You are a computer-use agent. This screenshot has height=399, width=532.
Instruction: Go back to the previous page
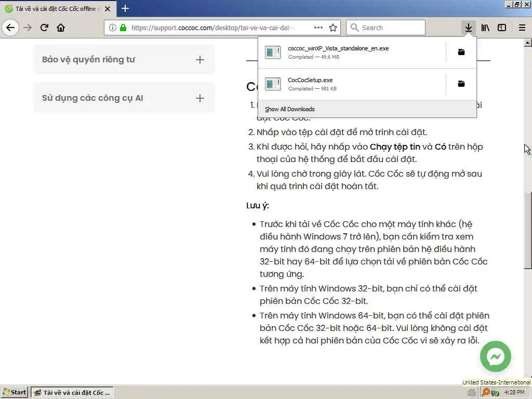click(10, 28)
